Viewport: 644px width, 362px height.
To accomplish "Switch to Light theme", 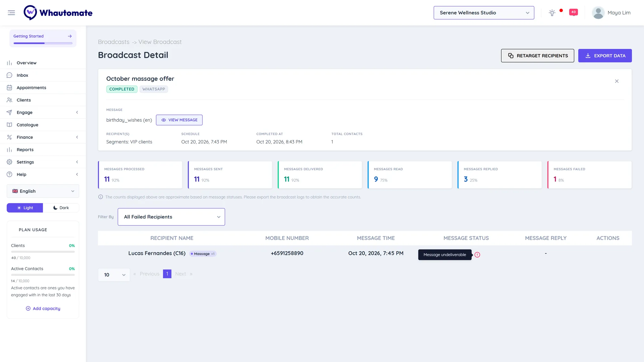I will (25, 208).
